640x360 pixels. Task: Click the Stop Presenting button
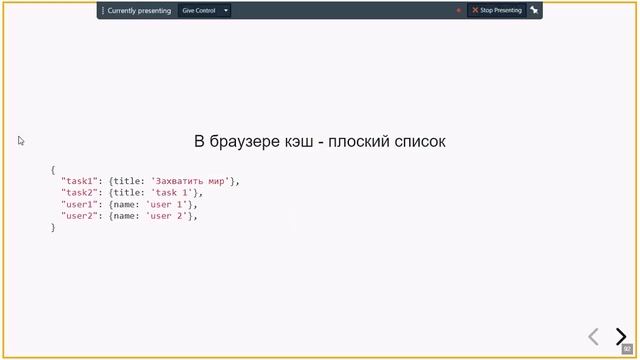click(x=497, y=10)
